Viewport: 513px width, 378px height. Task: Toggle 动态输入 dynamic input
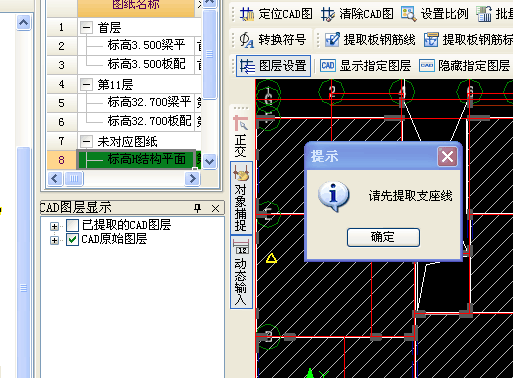tap(241, 272)
